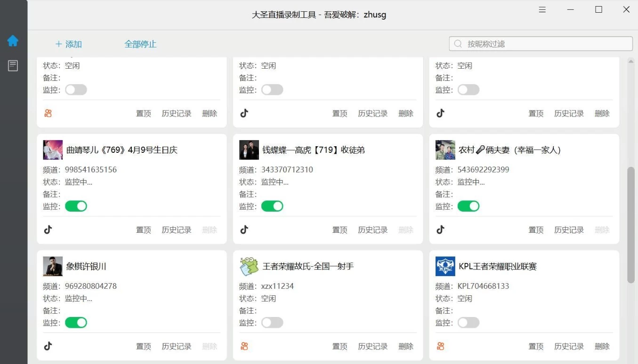
Task: Click 添加 to add a channel
Action: [x=69, y=44]
